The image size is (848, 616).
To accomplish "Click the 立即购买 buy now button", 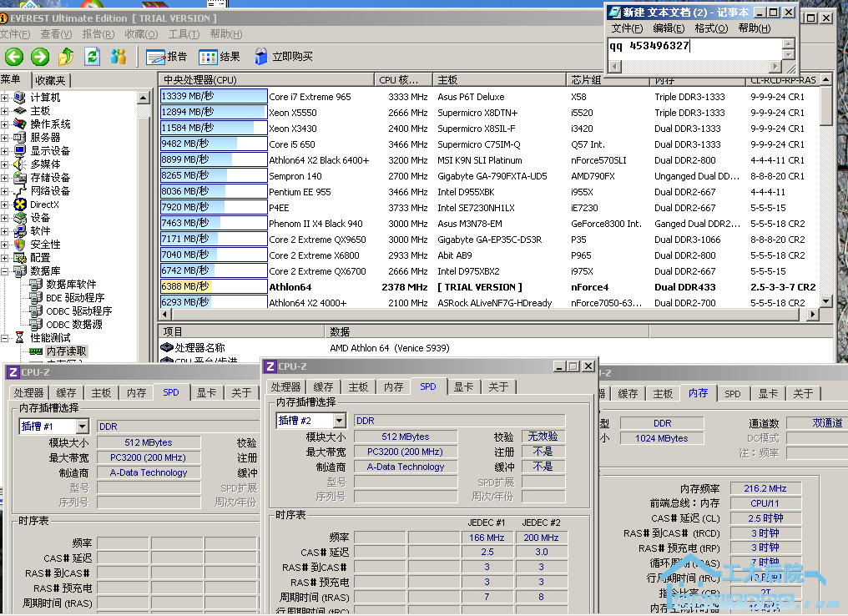I will coord(284,57).
